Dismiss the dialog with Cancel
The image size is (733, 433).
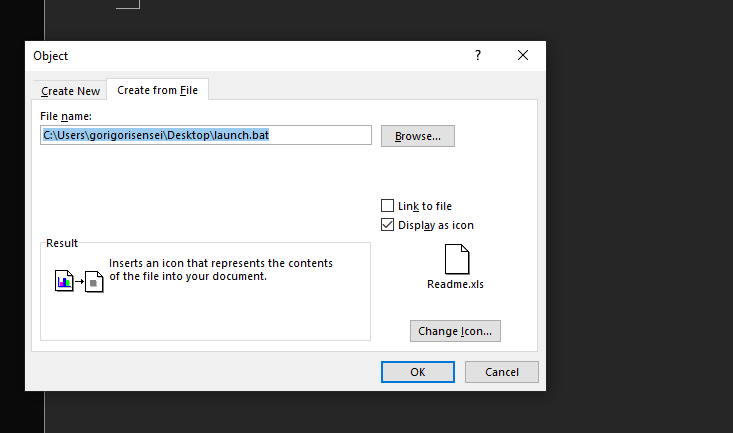point(502,372)
